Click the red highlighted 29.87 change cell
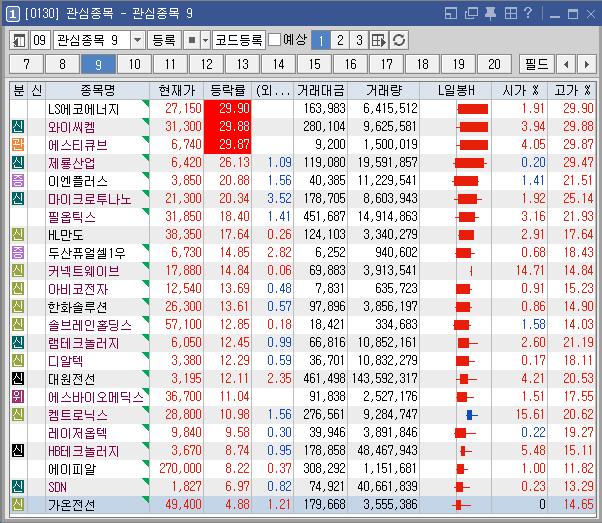This screenshot has height=523, width=602. pyautogui.click(x=227, y=144)
